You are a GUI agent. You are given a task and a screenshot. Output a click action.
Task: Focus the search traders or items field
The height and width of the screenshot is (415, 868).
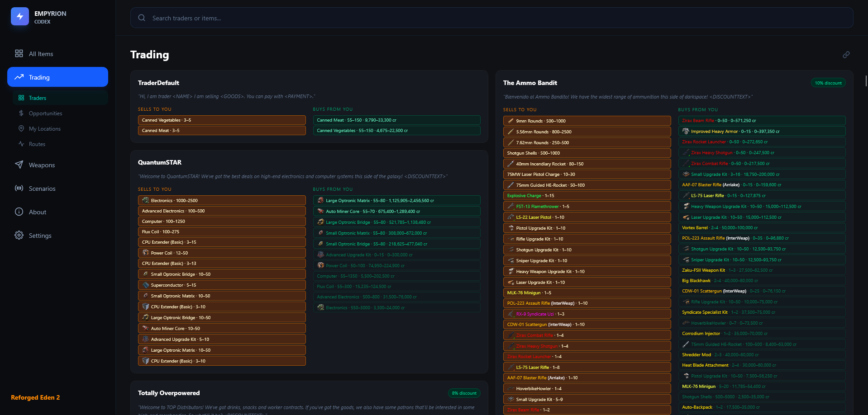(x=498, y=18)
